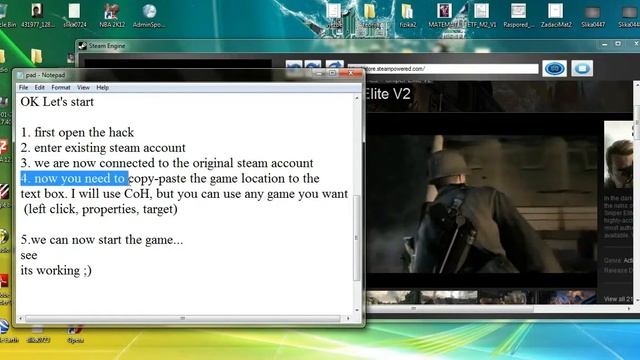Viewport: 640px width, 360px height.
Task: Click the highlighted '4. now you need to' text
Action: click(x=74, y=178)
